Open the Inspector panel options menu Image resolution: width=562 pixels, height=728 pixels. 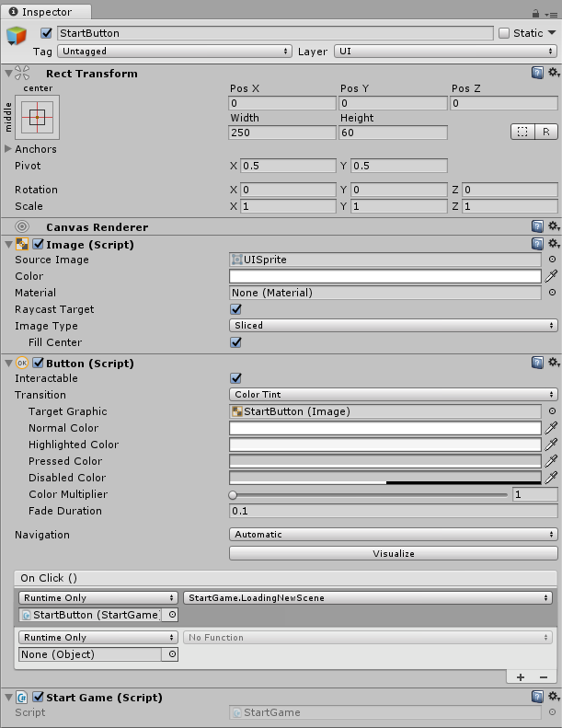[551, 15]
